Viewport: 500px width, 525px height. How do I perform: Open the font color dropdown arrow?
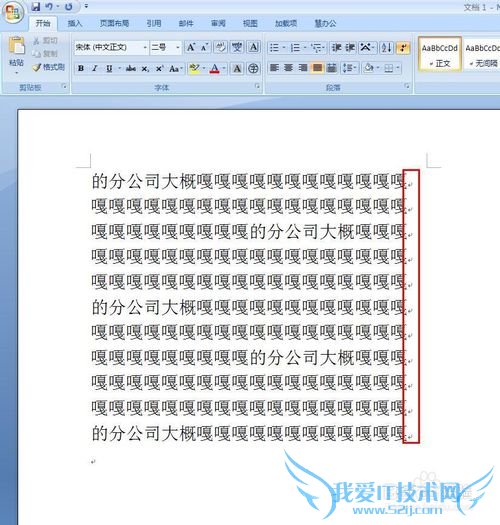click(224, 68)
